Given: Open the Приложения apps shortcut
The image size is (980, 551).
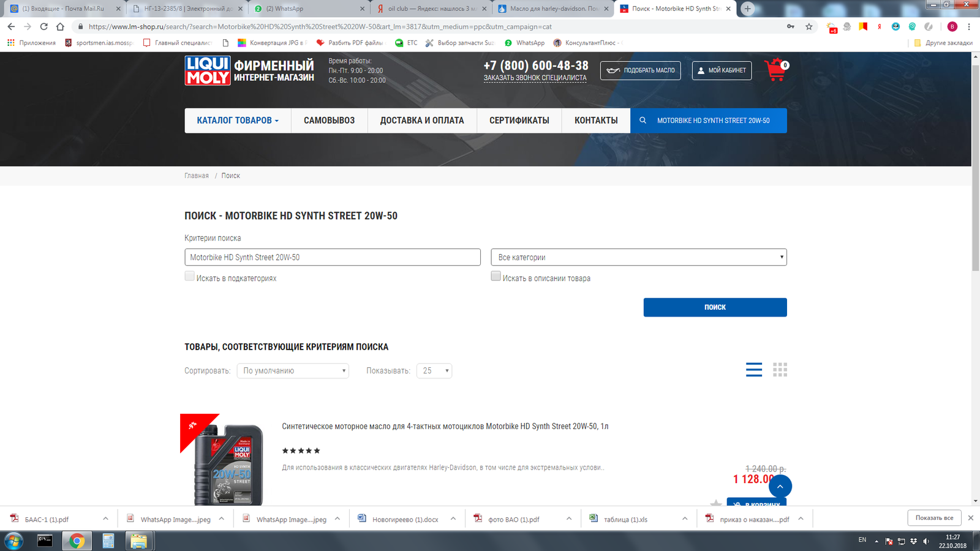Looking at the screenshot, I should click(x=31, y=43).
